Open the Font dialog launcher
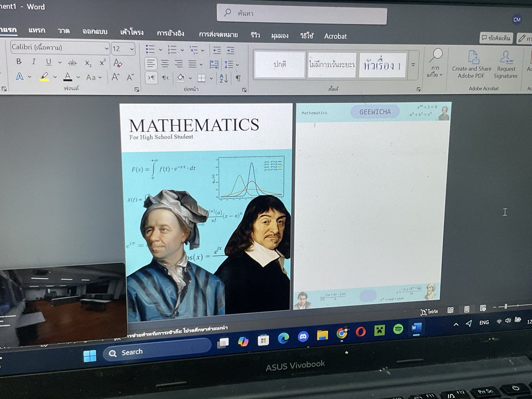This screenshot has height=399, width=532. pos(137,89)
